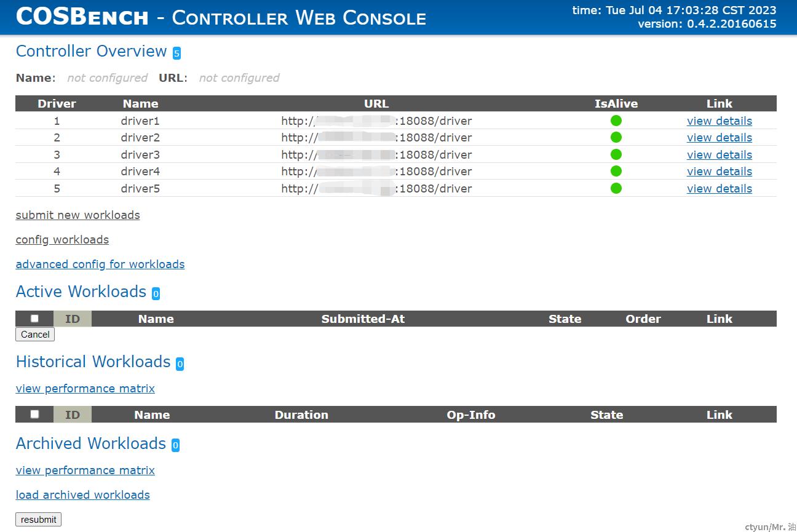Click the not configured Name value
Image resolution: width=797 pixels, height=532 pixels.
[x=107, y=77]
